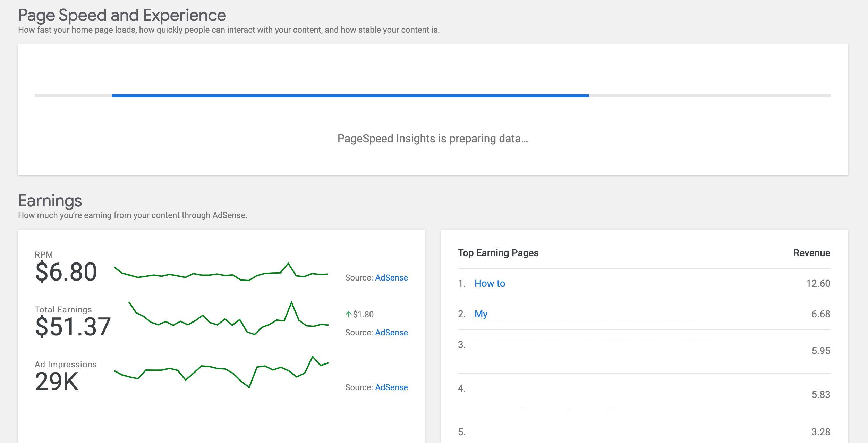Click the Ad Impressions sparkline chart
This screenshot has width=868, height=443.
click(221, 372)
